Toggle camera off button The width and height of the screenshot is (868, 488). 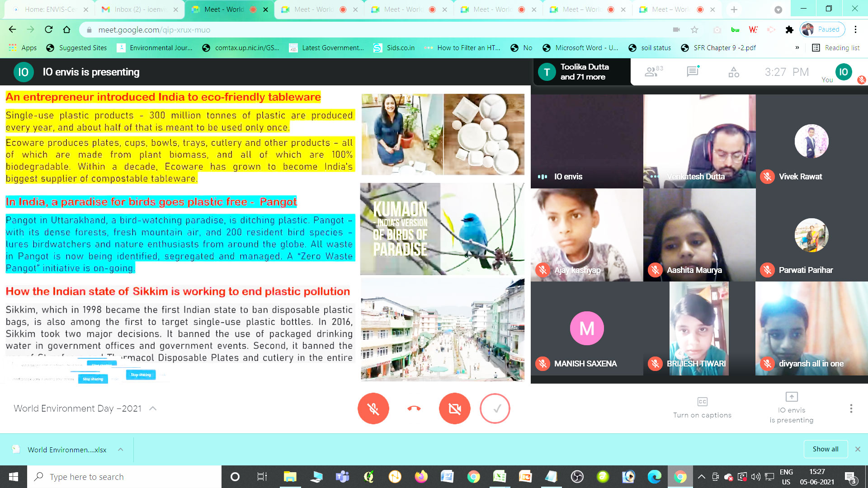454,408
